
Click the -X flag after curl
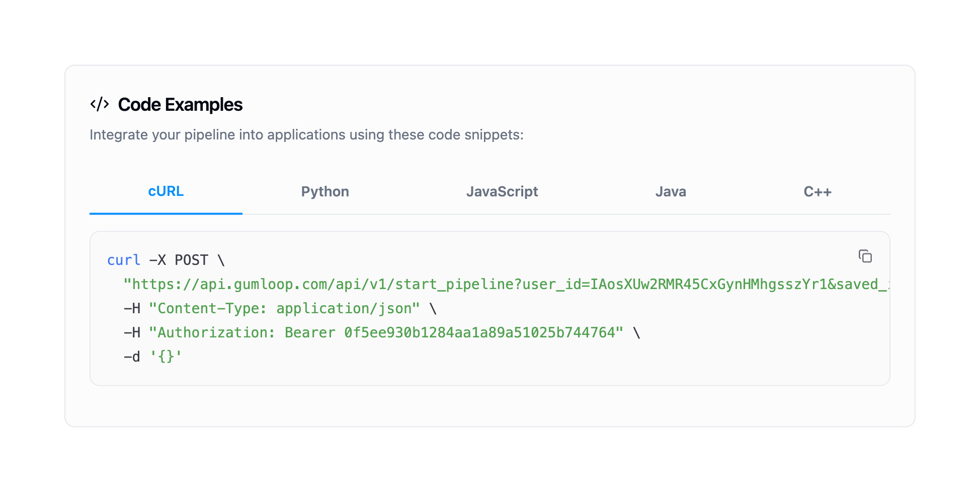[x=157, y=260]
